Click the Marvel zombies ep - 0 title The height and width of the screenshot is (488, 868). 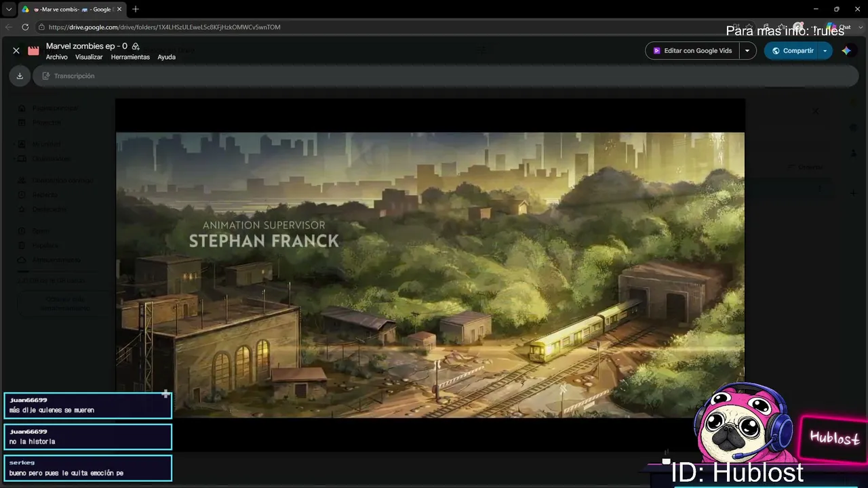pos(87,46)
